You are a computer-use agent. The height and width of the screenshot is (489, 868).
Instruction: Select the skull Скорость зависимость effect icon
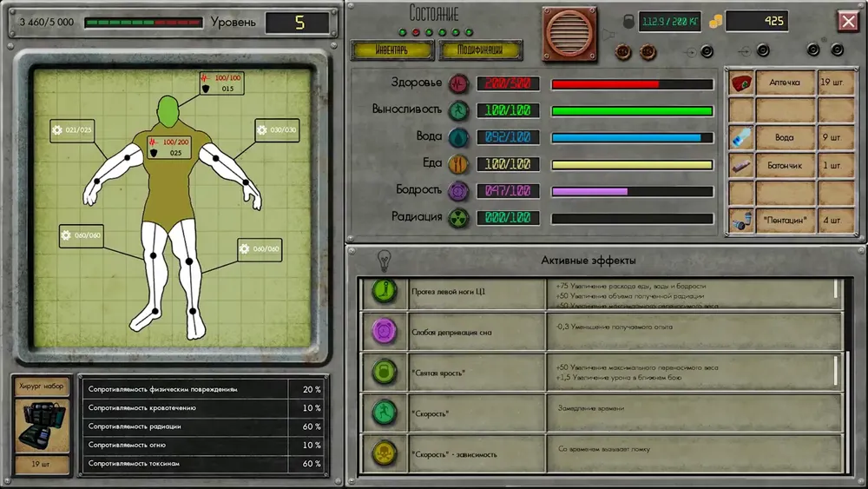tap(385, 453)
